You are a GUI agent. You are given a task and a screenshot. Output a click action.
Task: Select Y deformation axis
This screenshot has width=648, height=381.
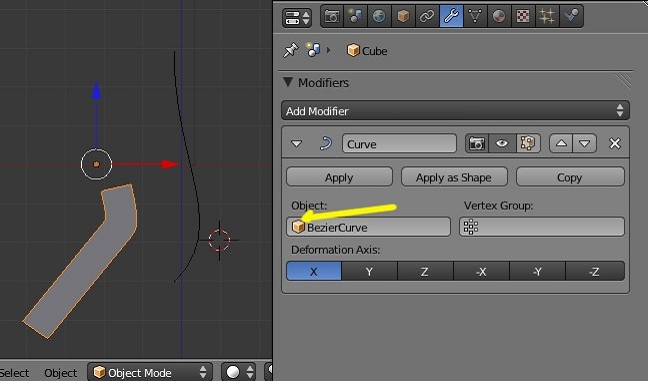pos(369,271)
